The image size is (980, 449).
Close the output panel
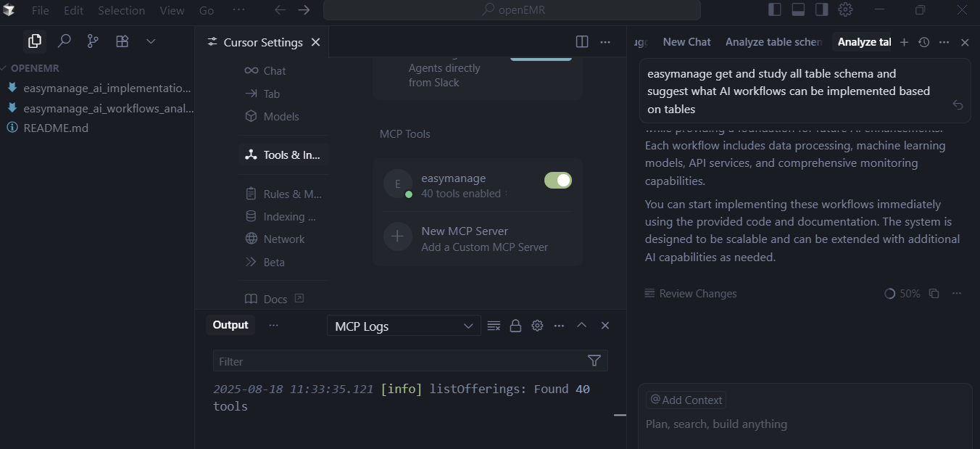(x=605, y=325)
